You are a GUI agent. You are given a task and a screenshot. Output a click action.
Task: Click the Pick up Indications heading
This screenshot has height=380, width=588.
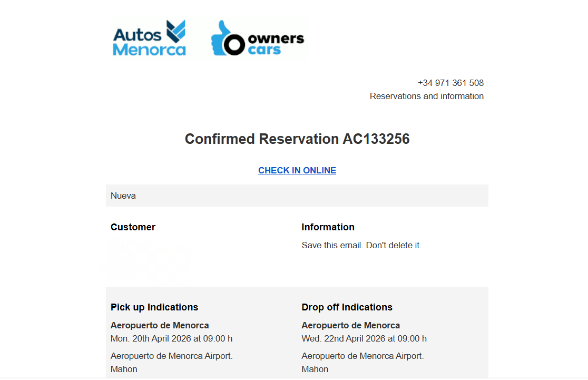(x=154, y=307)
